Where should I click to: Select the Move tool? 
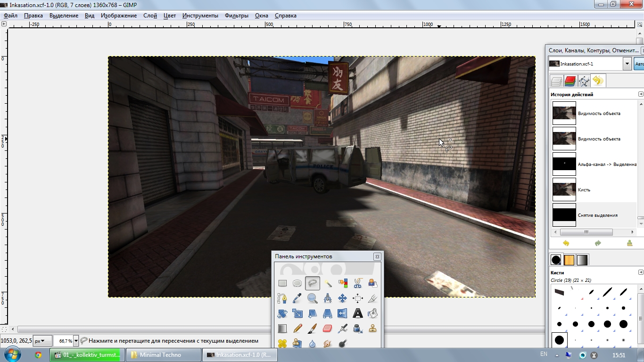tap(343, 298)
